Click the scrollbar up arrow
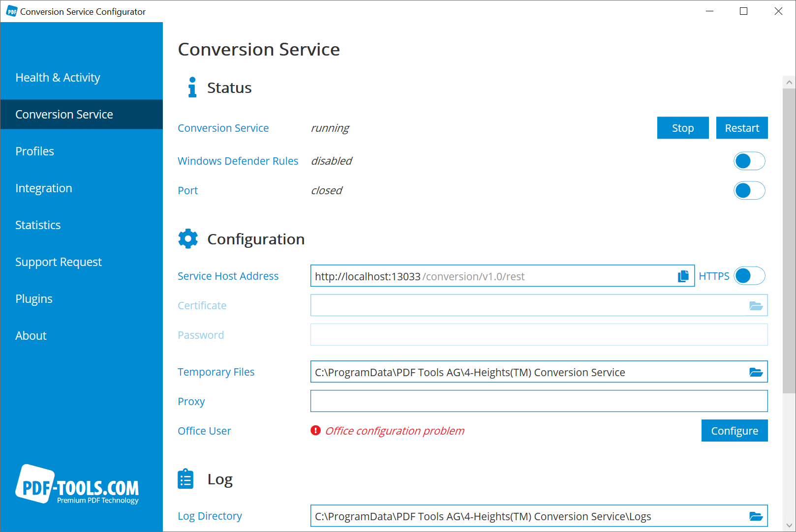 (789, 83)
